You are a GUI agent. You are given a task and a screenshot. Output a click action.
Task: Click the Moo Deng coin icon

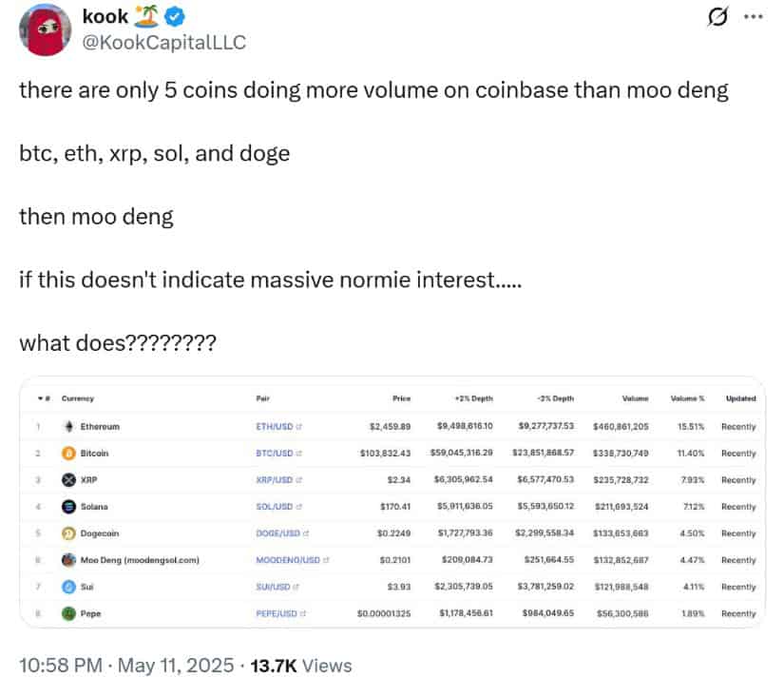click(x=67, y=560)
